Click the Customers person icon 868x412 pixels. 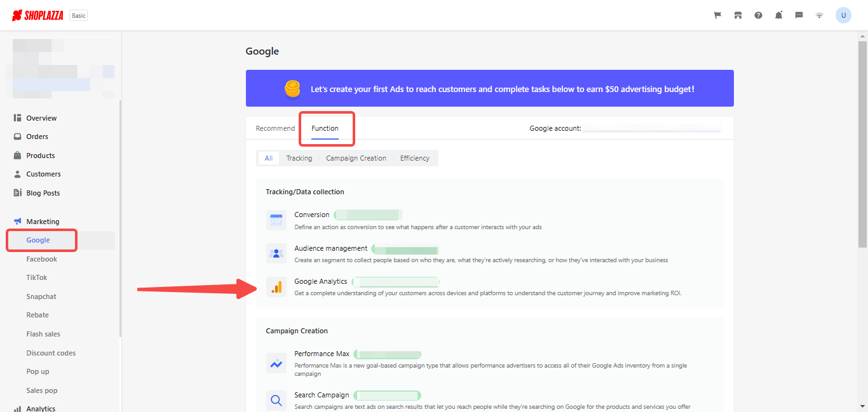click(18, 174)
